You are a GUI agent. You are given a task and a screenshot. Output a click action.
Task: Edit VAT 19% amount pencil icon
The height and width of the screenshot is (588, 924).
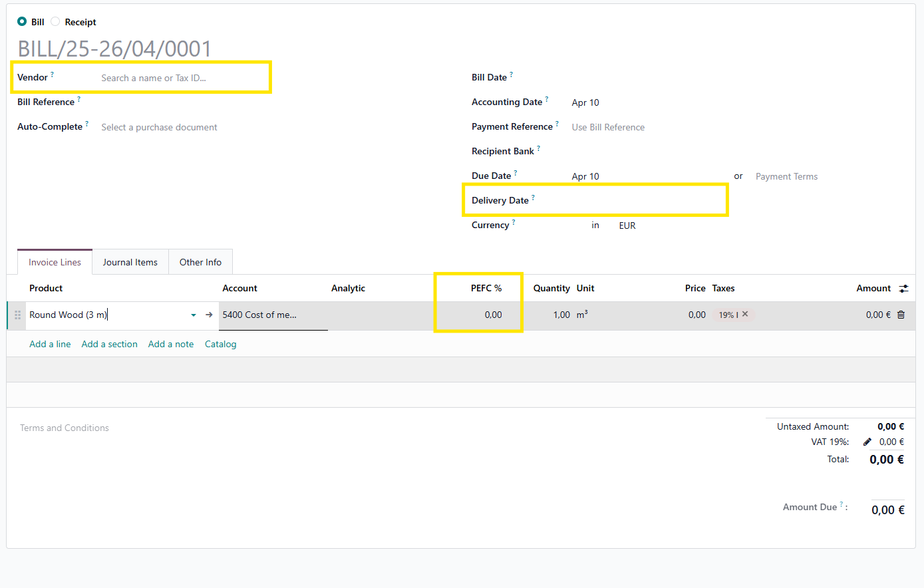click(x=867, y=442)
